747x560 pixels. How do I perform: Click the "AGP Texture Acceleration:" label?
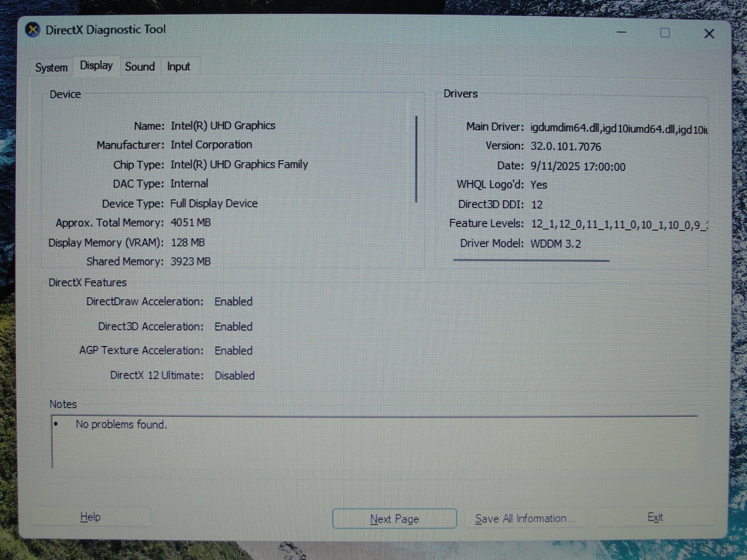point(141,350)
